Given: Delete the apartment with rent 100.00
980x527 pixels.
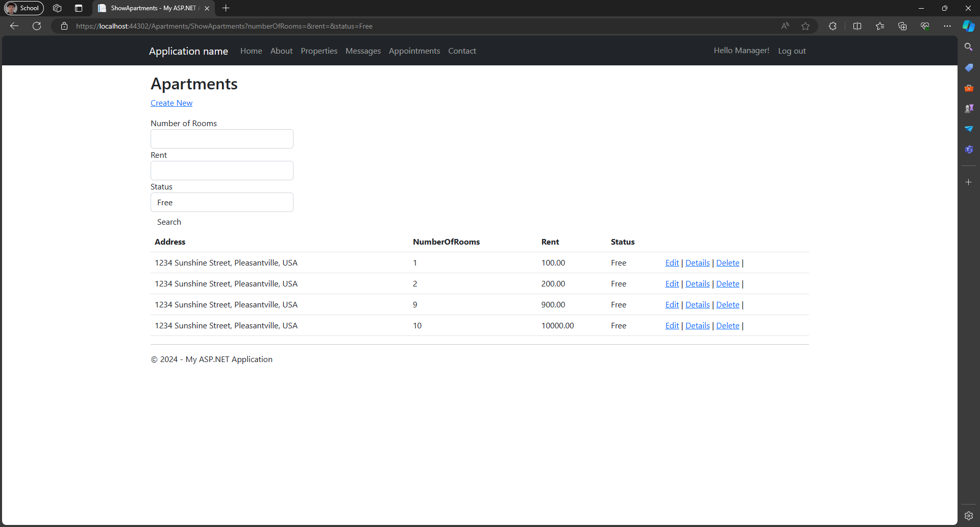Looking at the screenshot, I should click(727, 263).
